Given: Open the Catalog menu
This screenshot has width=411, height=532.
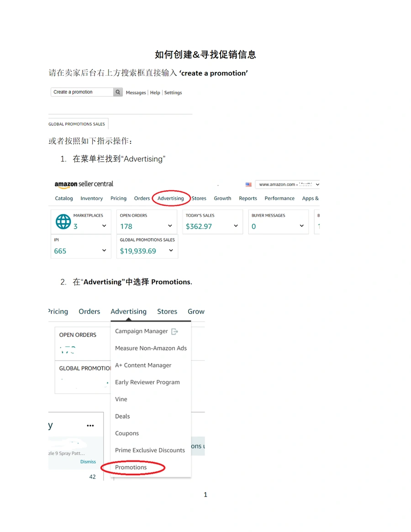Looking at the screenshot, I should pyautogui.click(x=64, y=198).
